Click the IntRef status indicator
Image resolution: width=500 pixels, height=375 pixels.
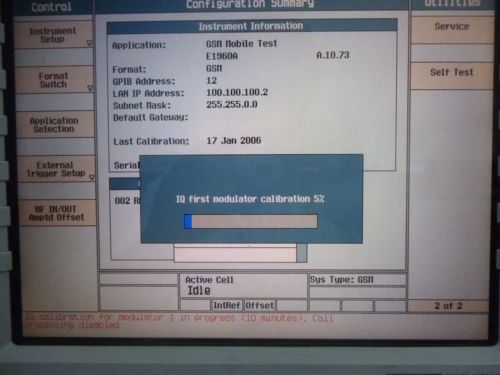coord(227,305)
